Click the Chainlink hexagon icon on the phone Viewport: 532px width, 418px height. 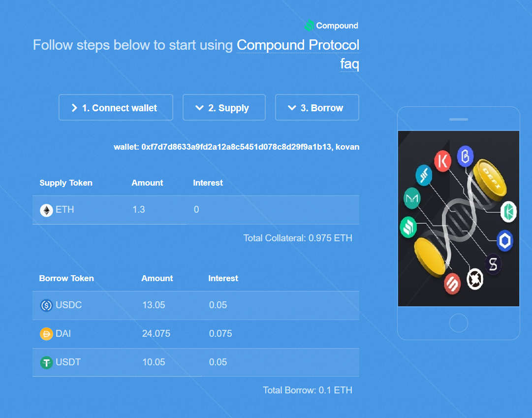tap(504, 241)
